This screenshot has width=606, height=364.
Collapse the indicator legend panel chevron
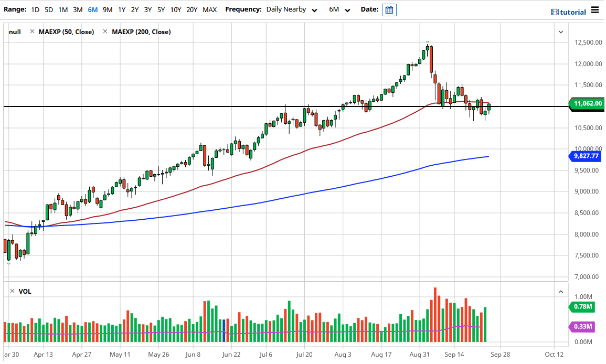(560, 31)
